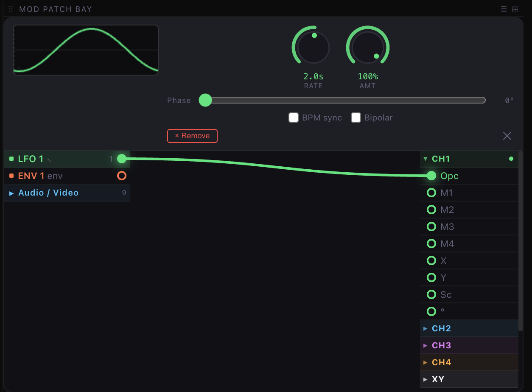Click the M4 destination label
532x392 pixels.
(447, 244)
